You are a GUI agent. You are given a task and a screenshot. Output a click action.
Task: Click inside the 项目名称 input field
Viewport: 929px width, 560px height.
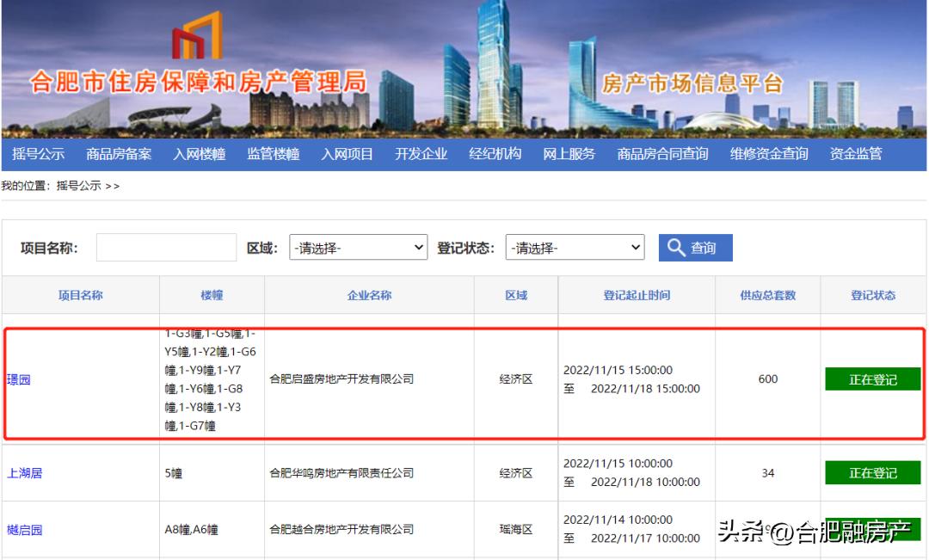168,247
